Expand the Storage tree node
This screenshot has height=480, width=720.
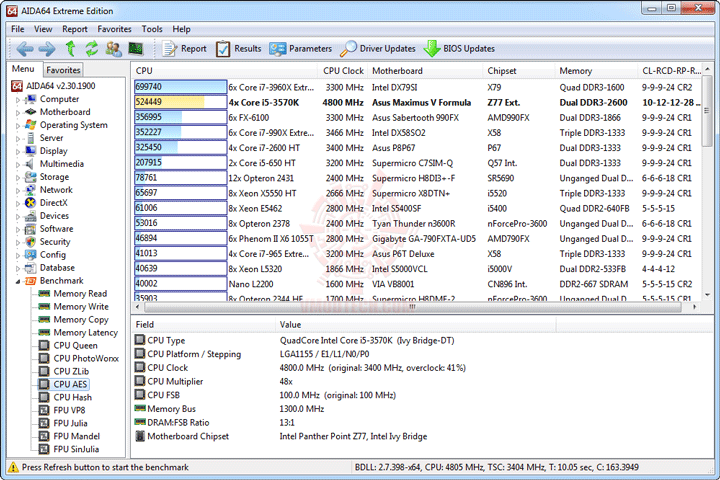coord(18,177)
